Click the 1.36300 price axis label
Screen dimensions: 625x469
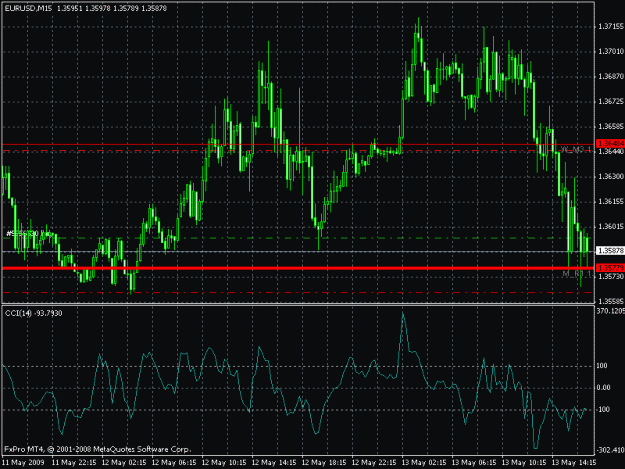[x=611, y=176]
